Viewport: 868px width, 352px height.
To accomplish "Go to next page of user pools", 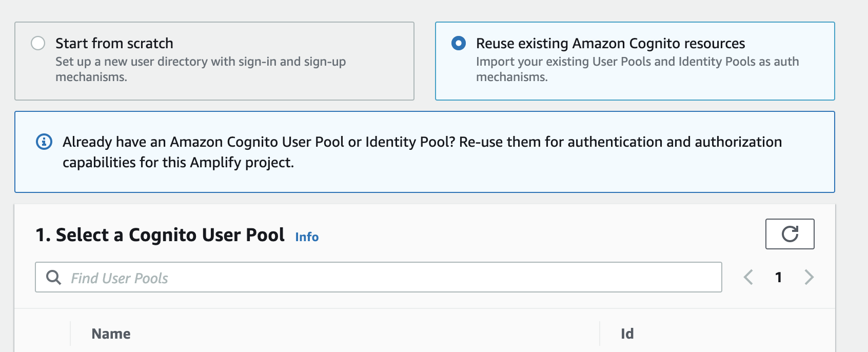I will [x=809, y=277].
